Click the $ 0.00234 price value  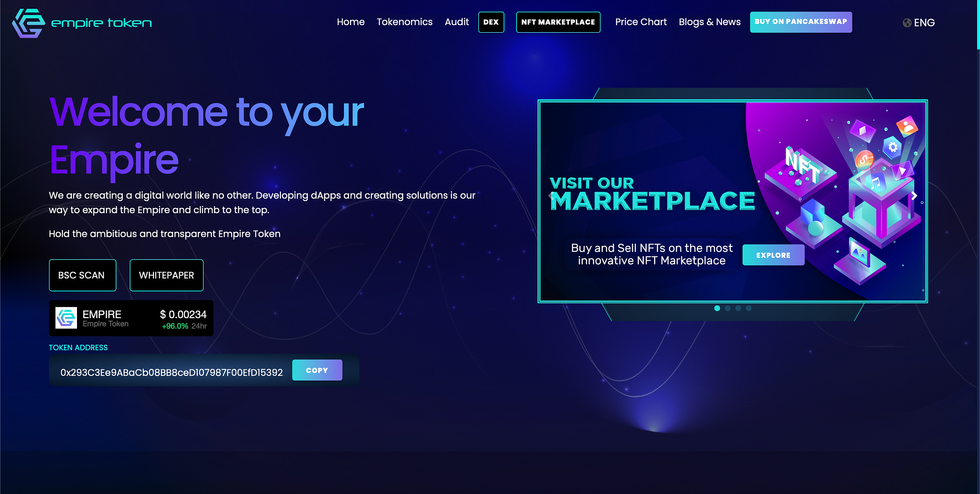[183, 314]
